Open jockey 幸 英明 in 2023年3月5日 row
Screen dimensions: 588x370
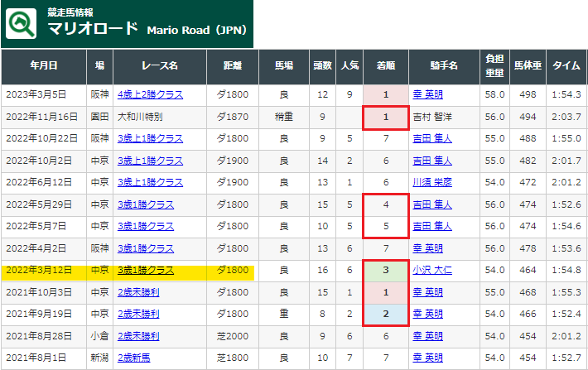click(428, 94)
